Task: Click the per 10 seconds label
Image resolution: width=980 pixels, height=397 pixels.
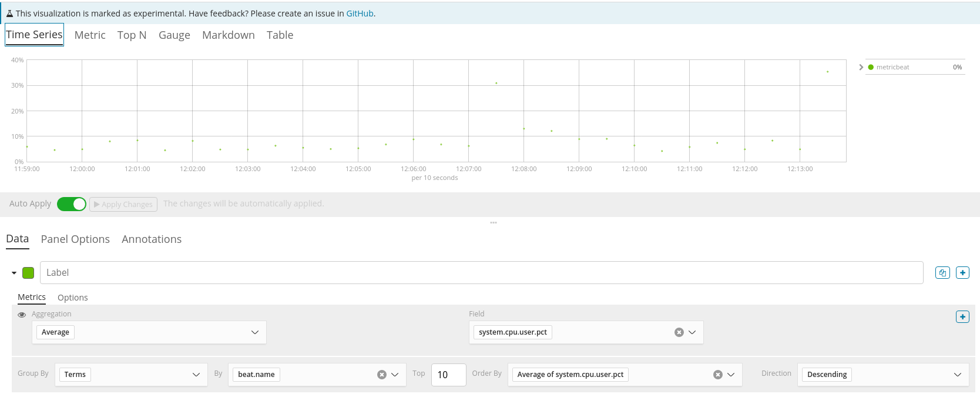Action: [x=435, y=178]
